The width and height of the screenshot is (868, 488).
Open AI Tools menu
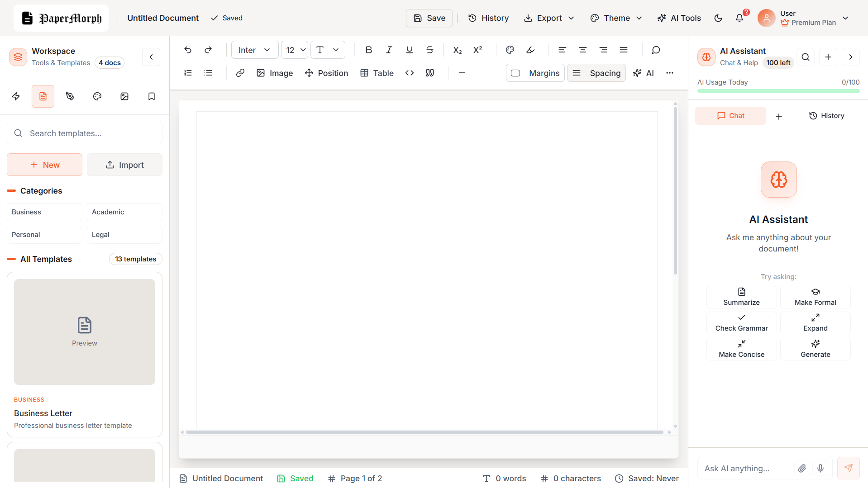pyautogui.click(x=679, y=18)
